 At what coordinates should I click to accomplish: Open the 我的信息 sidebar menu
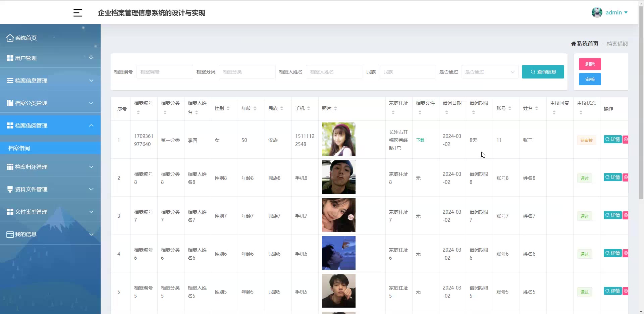(50, 234)
